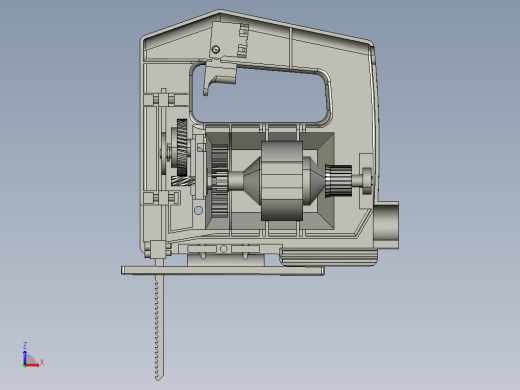The image size is (520, 390).
Task: Select the cooling fan beside the motor
Action: pos(219,181)
